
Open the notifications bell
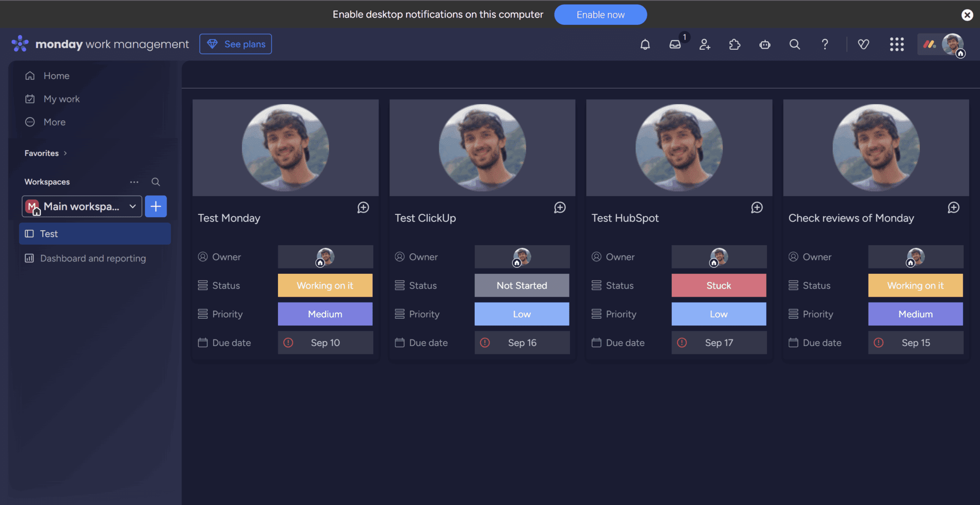tap(645, 45)
